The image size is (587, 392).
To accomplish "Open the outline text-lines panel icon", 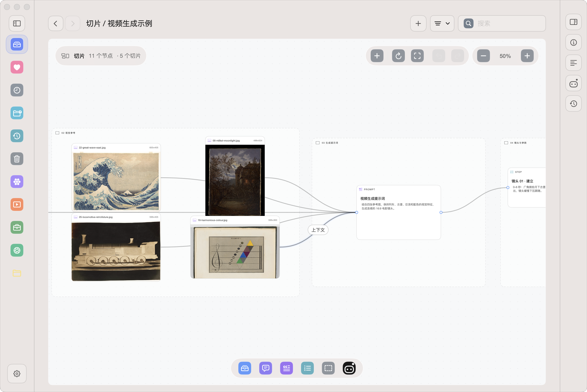I will pyautogui.click(x=574, y=63).
